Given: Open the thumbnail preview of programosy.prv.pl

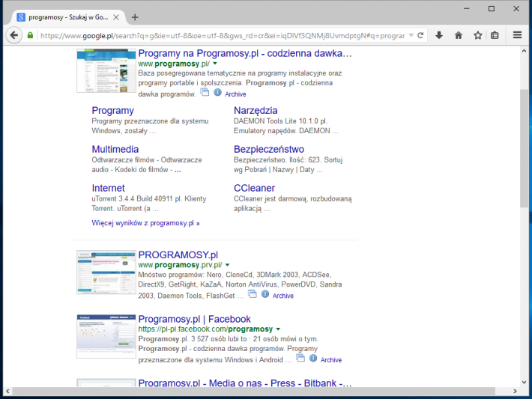Looking at the screenshot, I should click(106, 272).
